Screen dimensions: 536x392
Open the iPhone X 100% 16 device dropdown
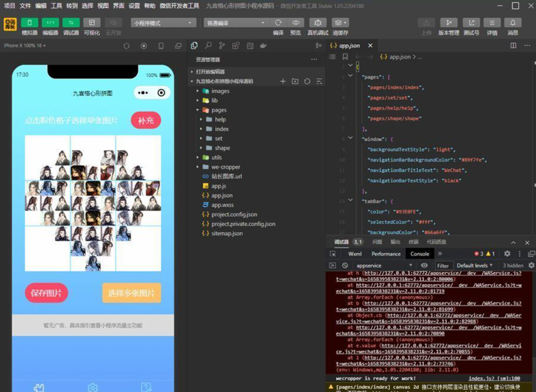[24, 46]
